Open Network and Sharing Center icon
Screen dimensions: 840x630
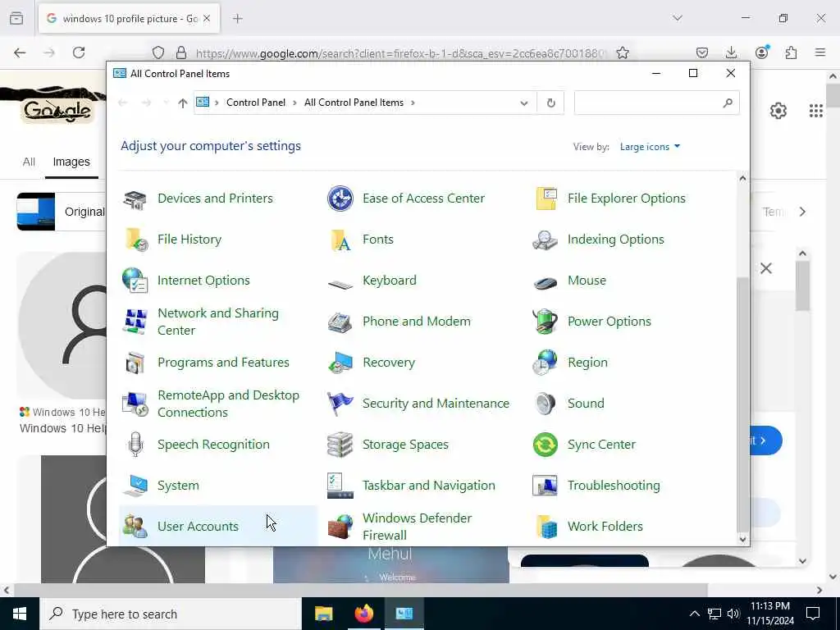(x=135, y=322)
